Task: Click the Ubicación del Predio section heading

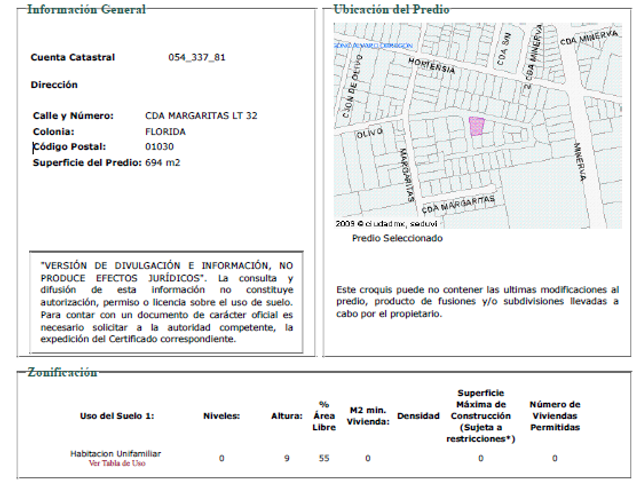Action: [x=391, y=9]
